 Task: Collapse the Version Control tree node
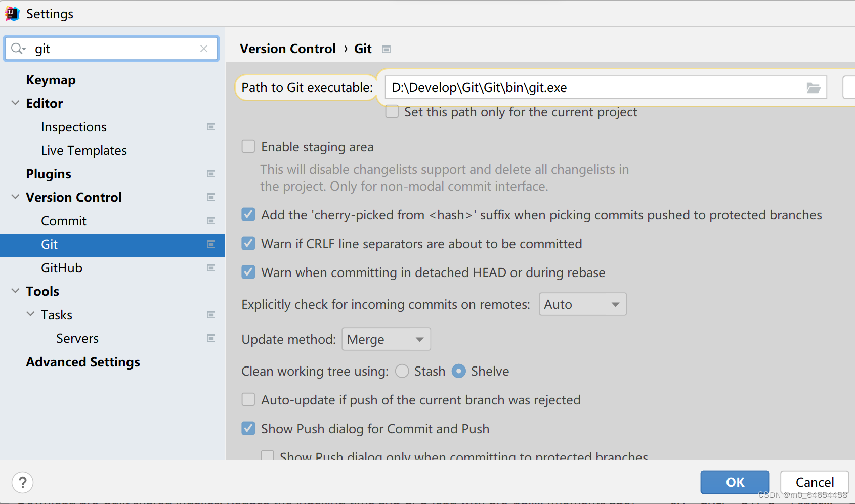coord(16,197)
